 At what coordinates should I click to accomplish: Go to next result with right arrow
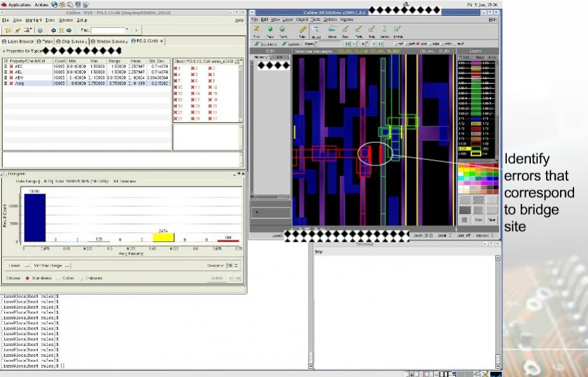coord(69,30)
